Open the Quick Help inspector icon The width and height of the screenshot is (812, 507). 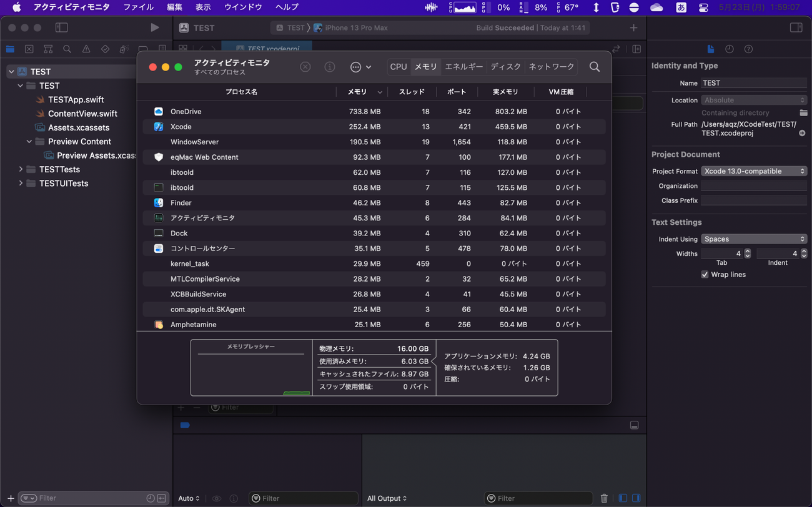(x=748, y=49)
